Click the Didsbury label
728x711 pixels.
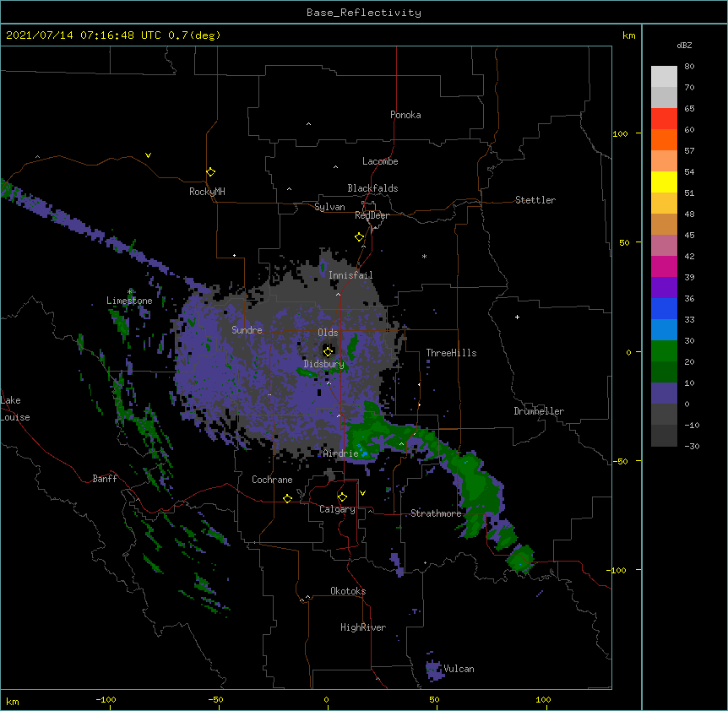point(324,364)
